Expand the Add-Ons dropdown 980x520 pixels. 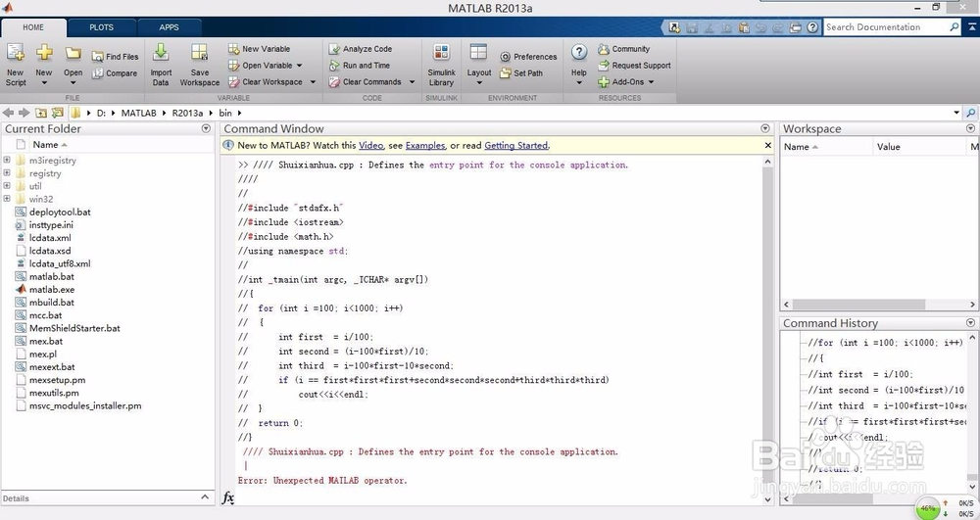[x=651, y=82]
